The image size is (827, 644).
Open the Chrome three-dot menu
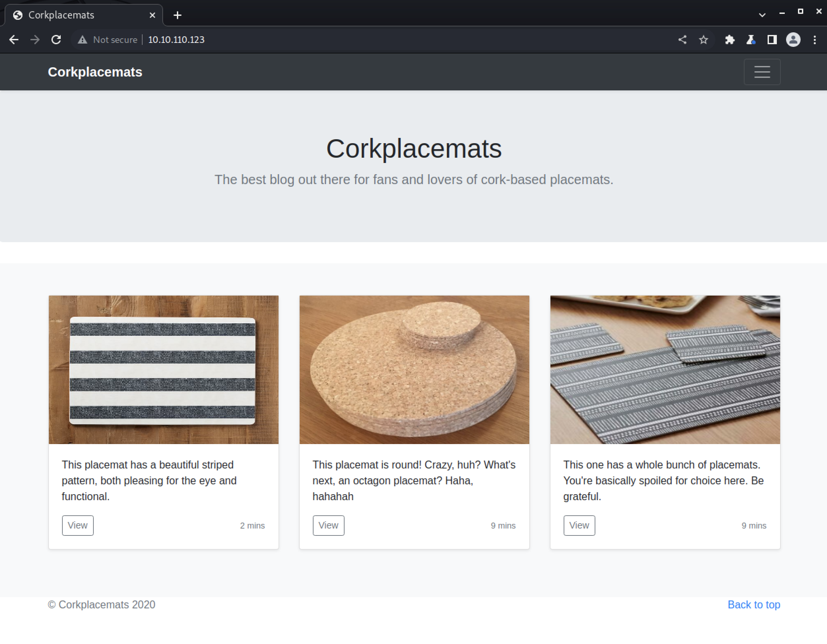click(x=814, y=40)
